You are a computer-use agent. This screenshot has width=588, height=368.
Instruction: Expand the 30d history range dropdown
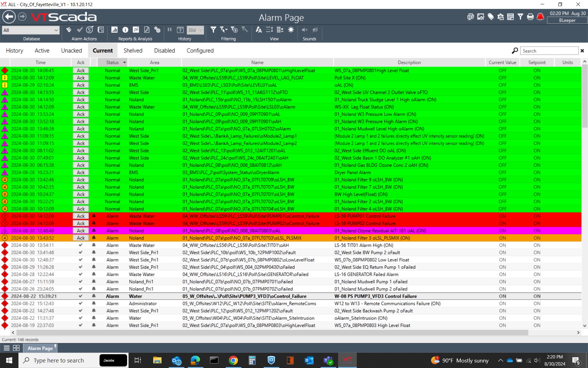click(195, 30)
